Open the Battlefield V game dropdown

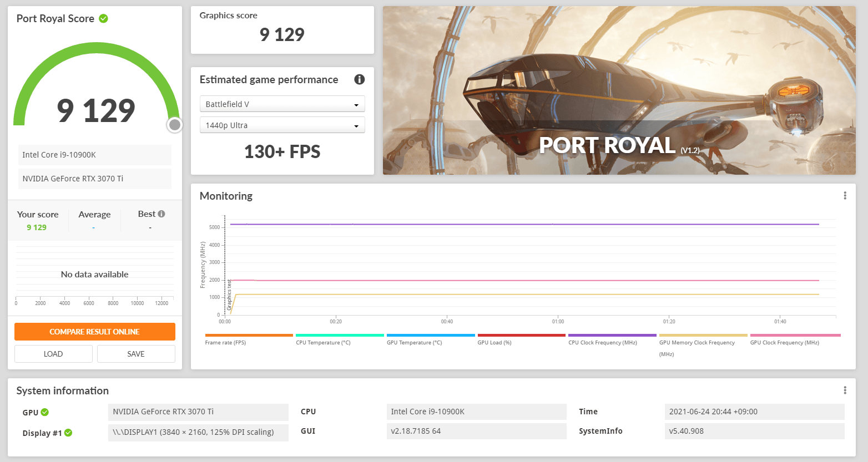tap(282, 104)
